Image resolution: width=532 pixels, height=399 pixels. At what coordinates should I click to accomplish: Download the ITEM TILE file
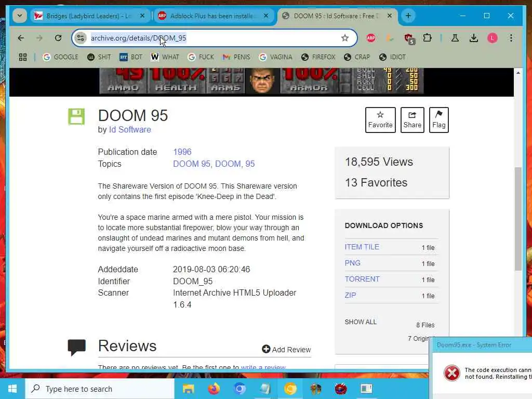[362, 247]
